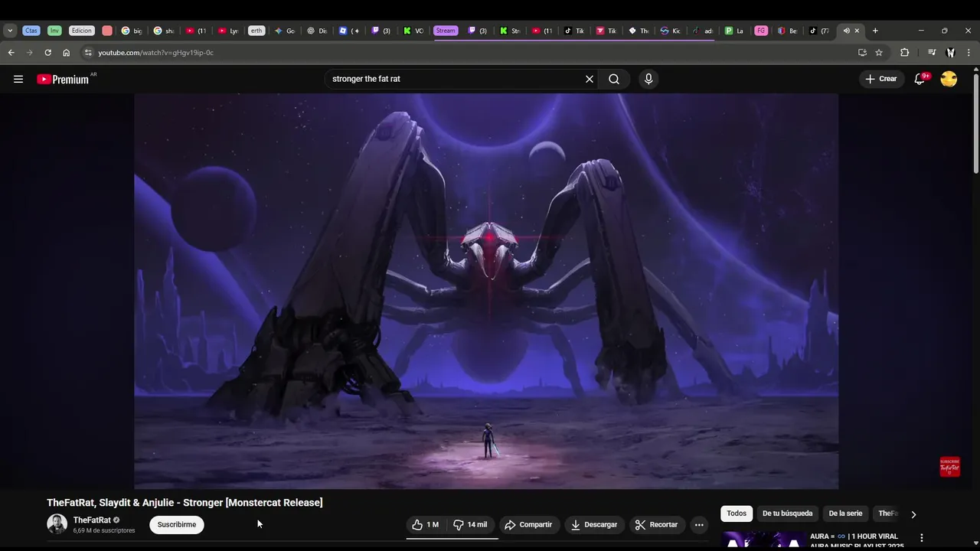Open the notifications bell

coord(920,79)
